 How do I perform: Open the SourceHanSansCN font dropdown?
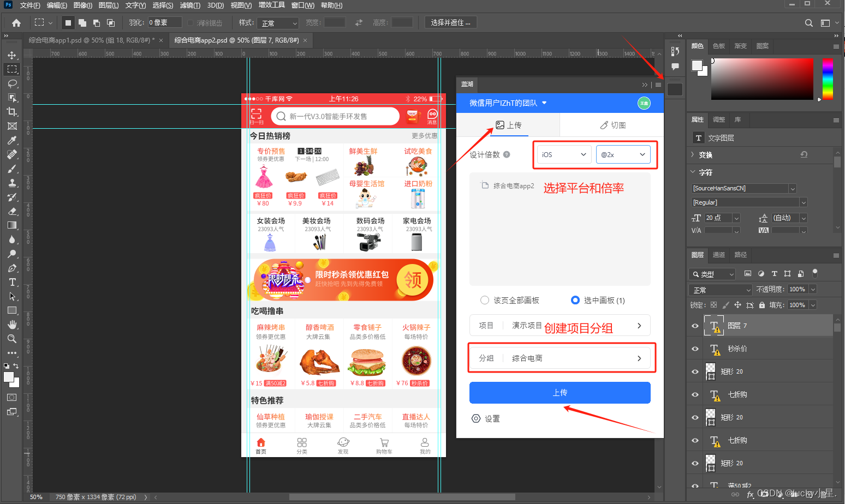tap(744, 188)
